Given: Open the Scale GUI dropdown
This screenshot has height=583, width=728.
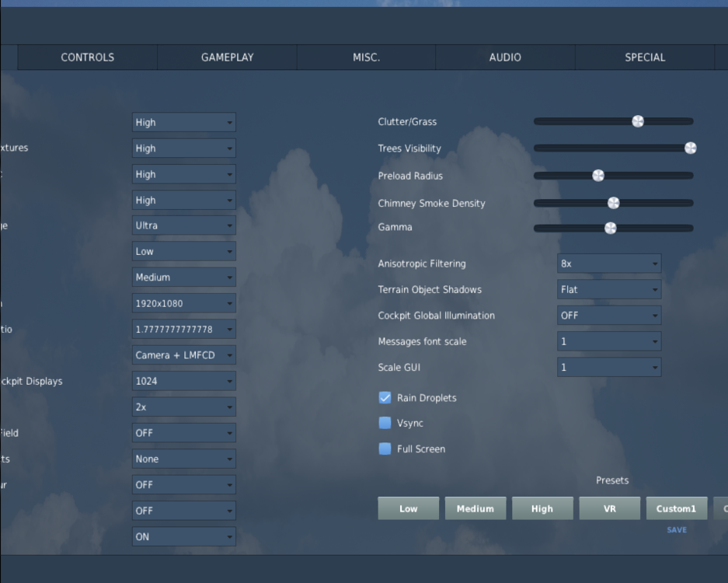Looking at the screenshot, I should pyautogui.click(x=608, y=368).
